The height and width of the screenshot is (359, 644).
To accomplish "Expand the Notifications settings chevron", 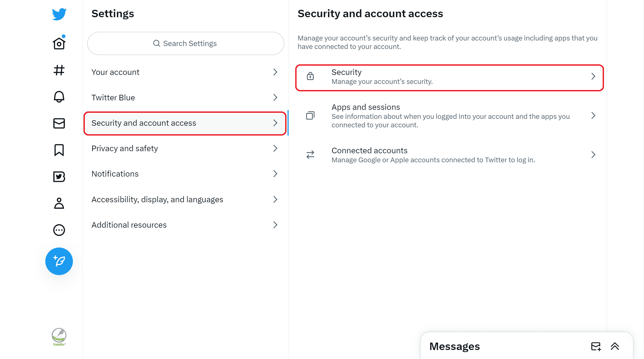I will 275,174.
